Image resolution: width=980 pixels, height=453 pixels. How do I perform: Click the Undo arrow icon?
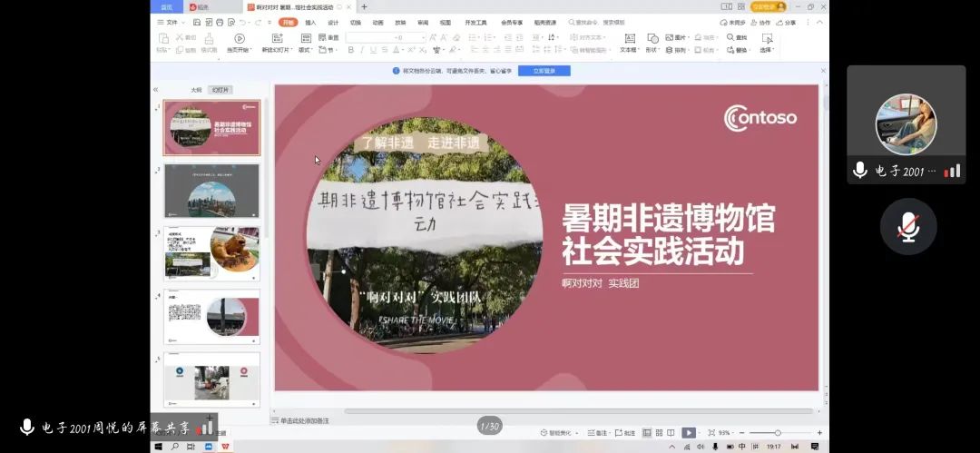[x=242, y=22]
